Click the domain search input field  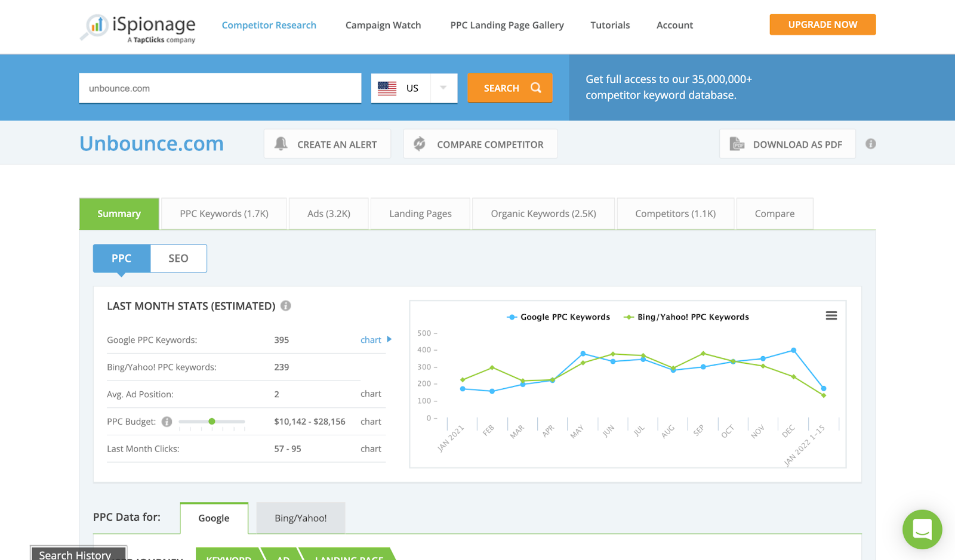220,88
